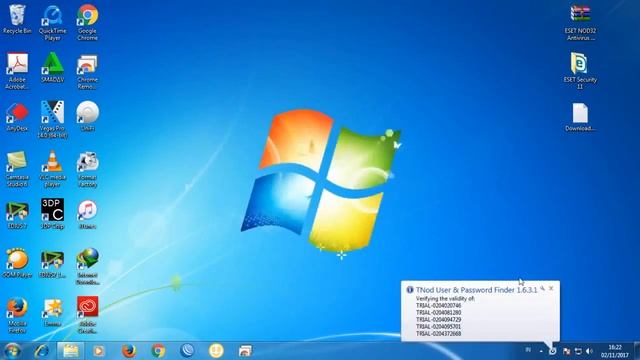Select the Format Factory desktop shortcut
The height and width of the screenshot is (360, 640).
(87, 170)
